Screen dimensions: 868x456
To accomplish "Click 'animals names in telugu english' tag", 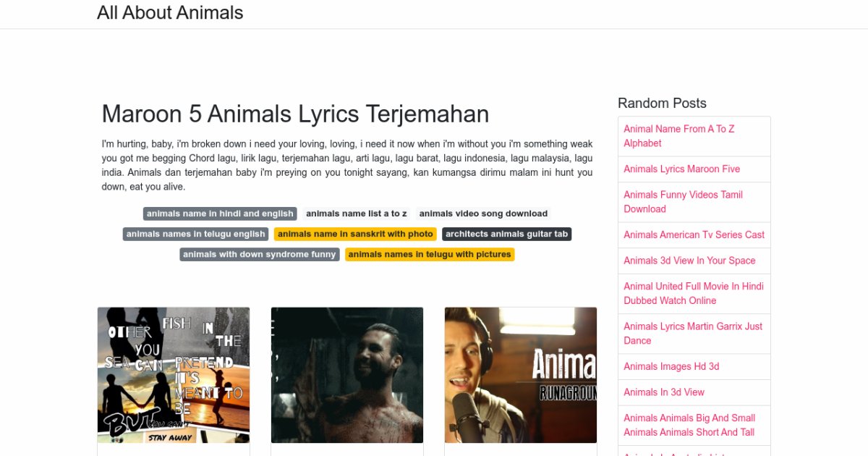I will 195,234.
